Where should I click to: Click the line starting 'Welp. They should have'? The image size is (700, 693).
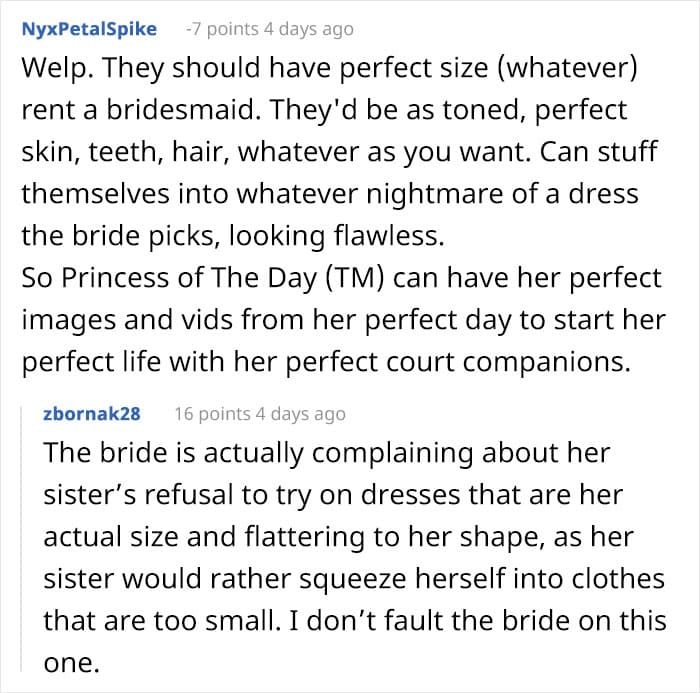(329, 68)
